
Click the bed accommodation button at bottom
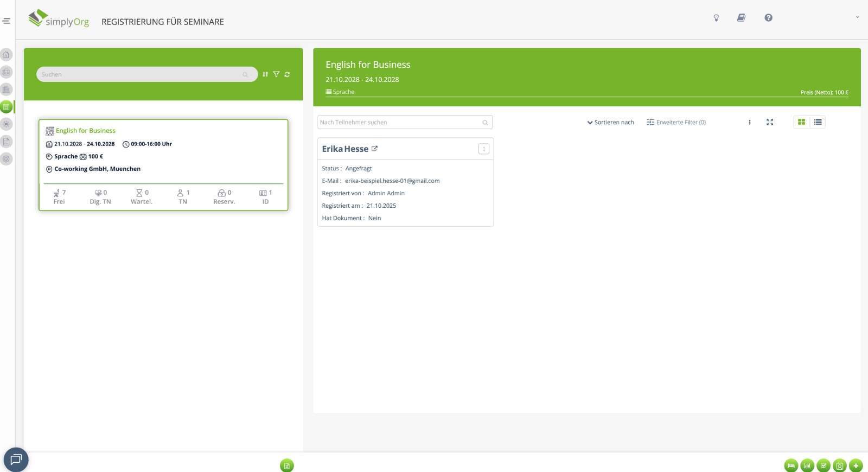tap(791, 465)
